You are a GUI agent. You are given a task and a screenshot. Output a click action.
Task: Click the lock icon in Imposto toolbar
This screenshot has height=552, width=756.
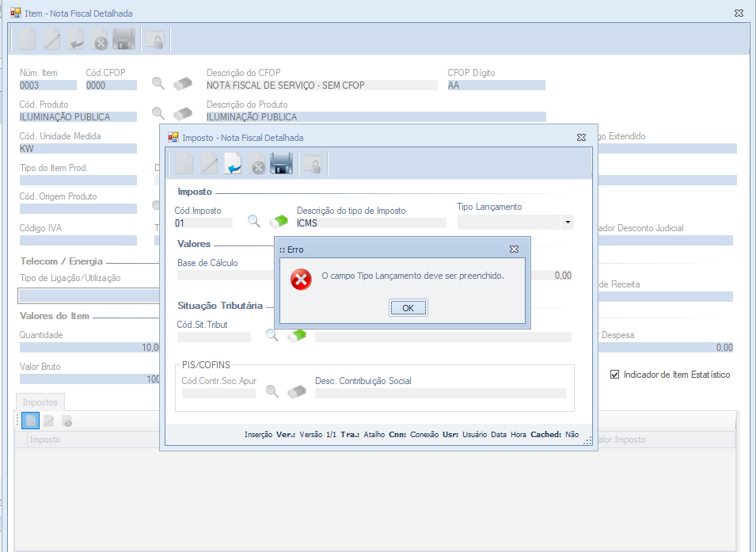click(x=313, y=164)
